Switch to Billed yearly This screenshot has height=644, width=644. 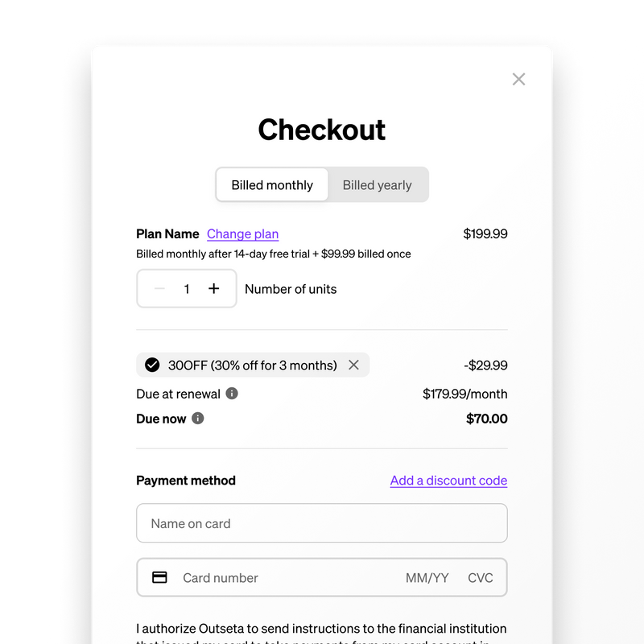click(x=378, y=184)
